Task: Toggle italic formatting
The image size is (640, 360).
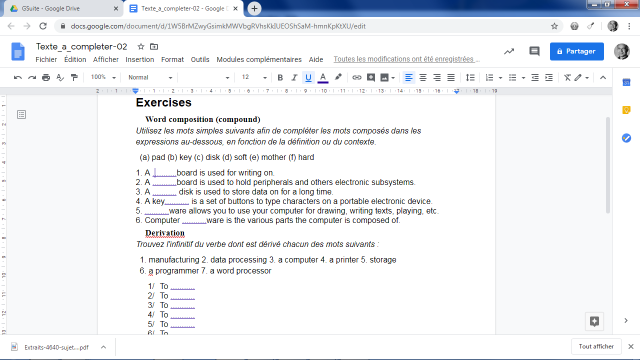Action: pyautogui.click(x=294, y=78)
